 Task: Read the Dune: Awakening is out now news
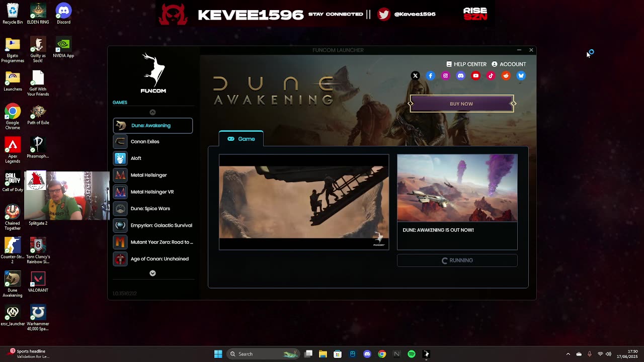(438, 230)
